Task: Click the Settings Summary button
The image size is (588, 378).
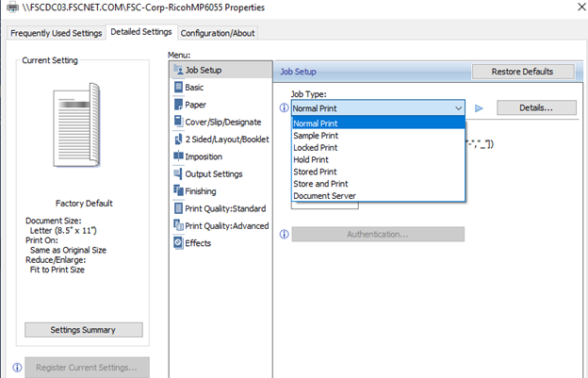Action: click(83, 330)
